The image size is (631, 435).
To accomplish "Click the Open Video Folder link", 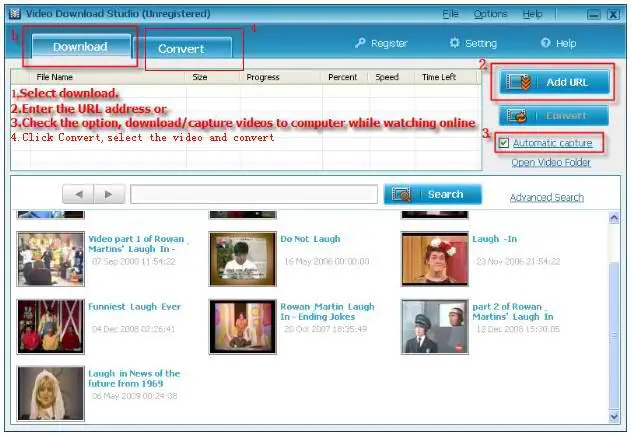I will pyautogui.click(x=551, y=163).
